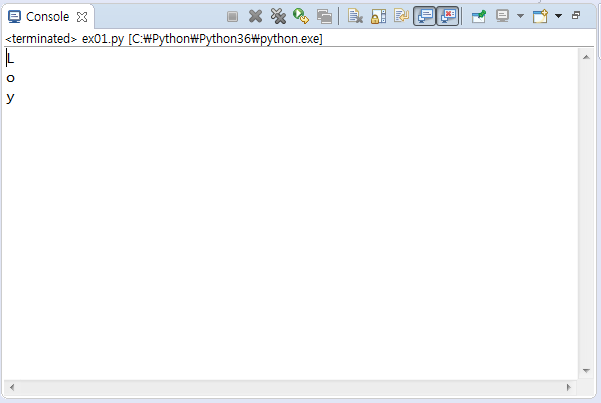This screenshot has width=601, height=403.
Task: Click the horizontal scrollbar left arrow
Action: (x=12, y=387)
